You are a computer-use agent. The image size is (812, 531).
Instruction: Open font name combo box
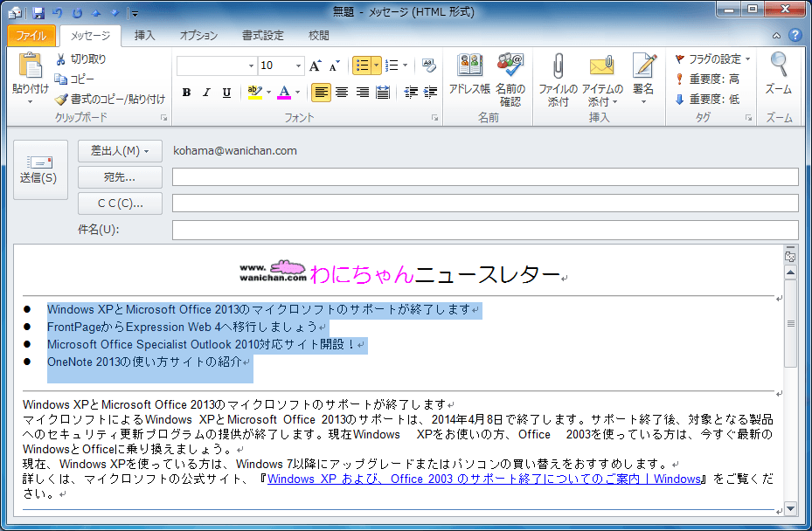coord(217,66)
